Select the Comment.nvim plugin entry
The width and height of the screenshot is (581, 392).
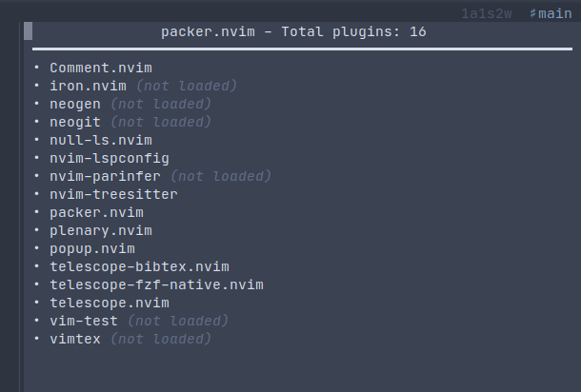point(100,68)
